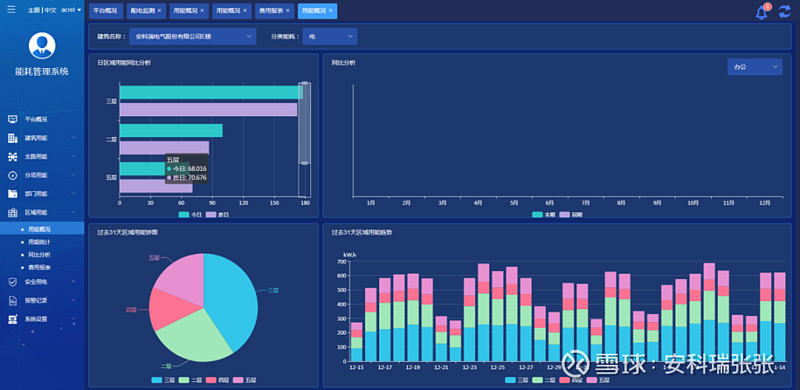The width and height of the screenshot is (800, 390).
Task: Click the 能耗管理系统 title
Action: pyautogui.click(x=42, y=71)
